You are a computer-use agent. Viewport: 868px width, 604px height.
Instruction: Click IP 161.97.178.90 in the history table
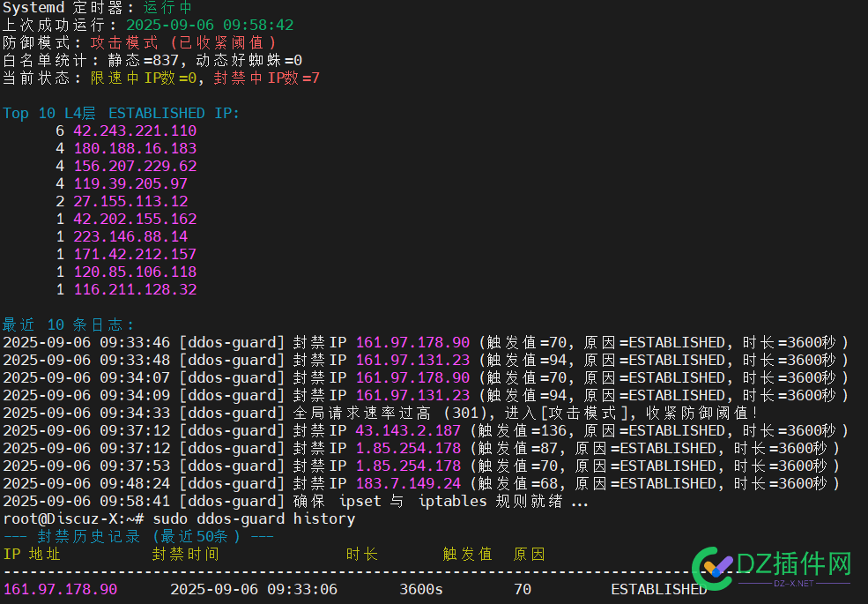(x=60, y=590)
